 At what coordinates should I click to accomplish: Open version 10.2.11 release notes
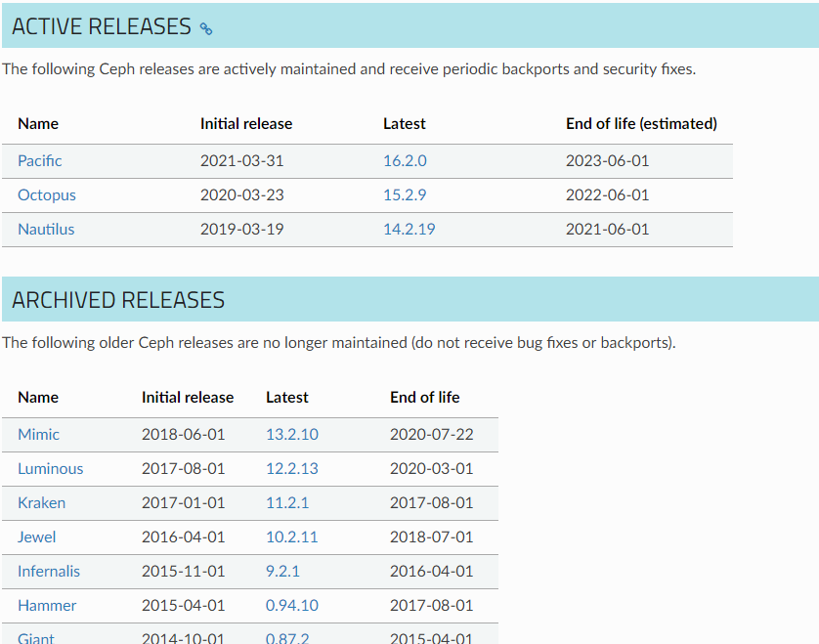(x=292, y=537)
